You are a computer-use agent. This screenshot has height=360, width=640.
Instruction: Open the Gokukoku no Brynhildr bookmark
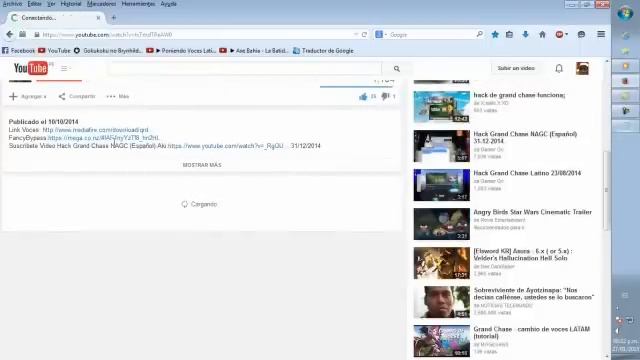(108, 51)
